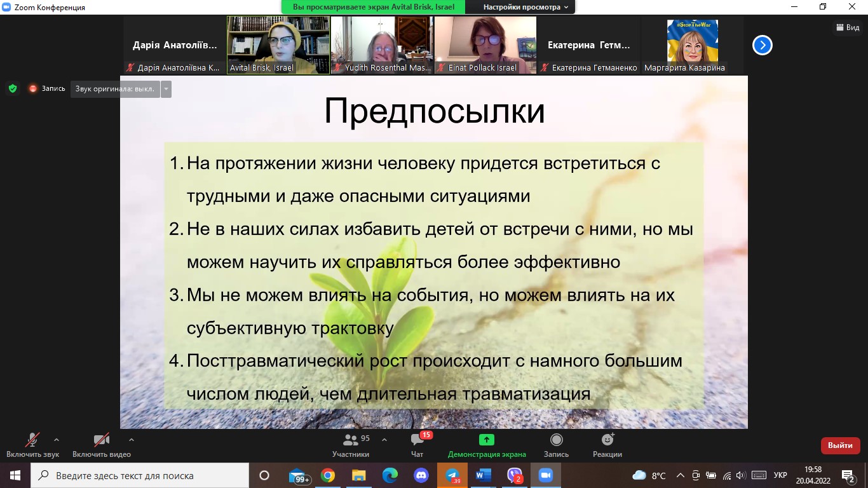
Task: Show next participants with blue arrow
Action: (x=762, y=45)
